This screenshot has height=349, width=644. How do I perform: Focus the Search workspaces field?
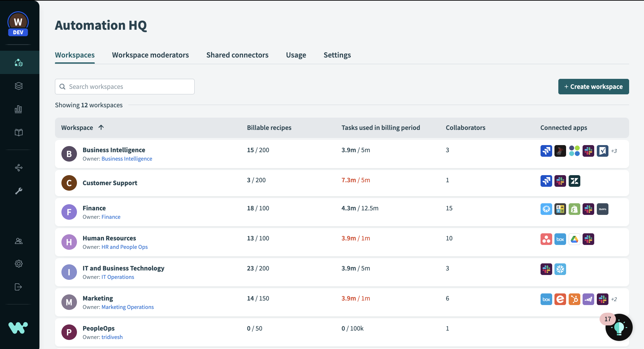coord(125,87)
